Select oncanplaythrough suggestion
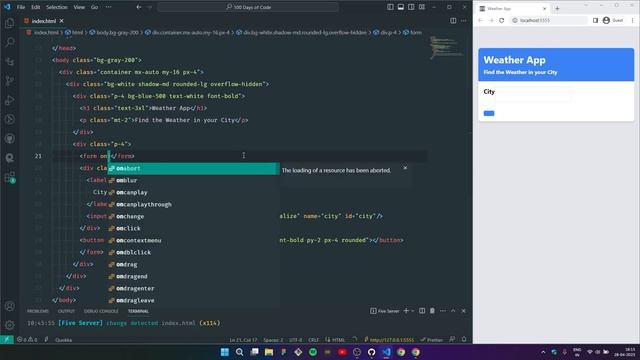 coord(193,204)
